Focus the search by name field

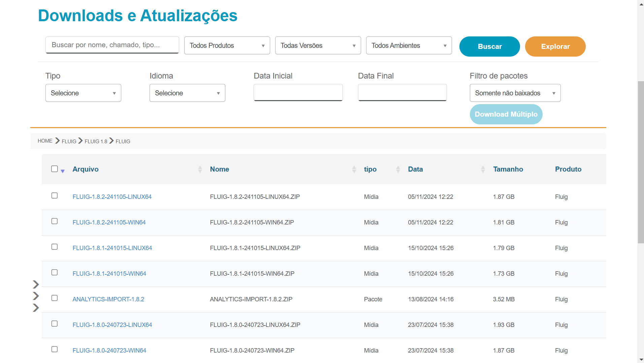pos(112,45)
